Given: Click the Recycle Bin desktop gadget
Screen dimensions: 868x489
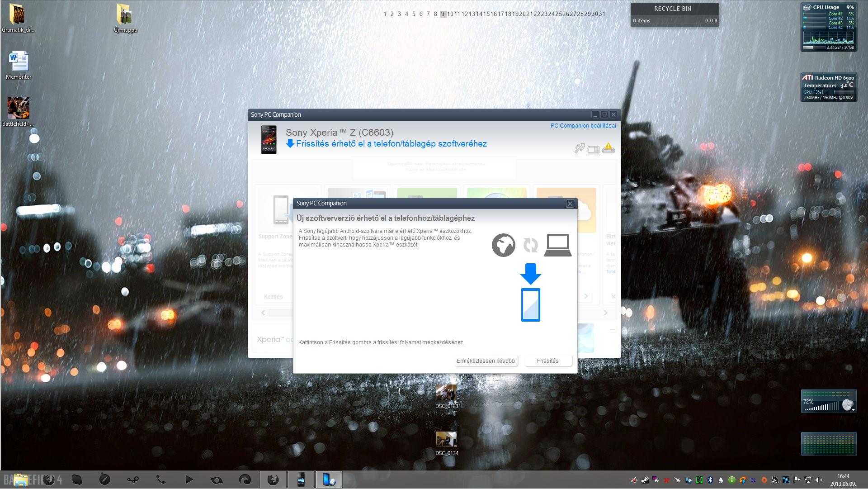Looking at the screenshot, I should [675, 15].
